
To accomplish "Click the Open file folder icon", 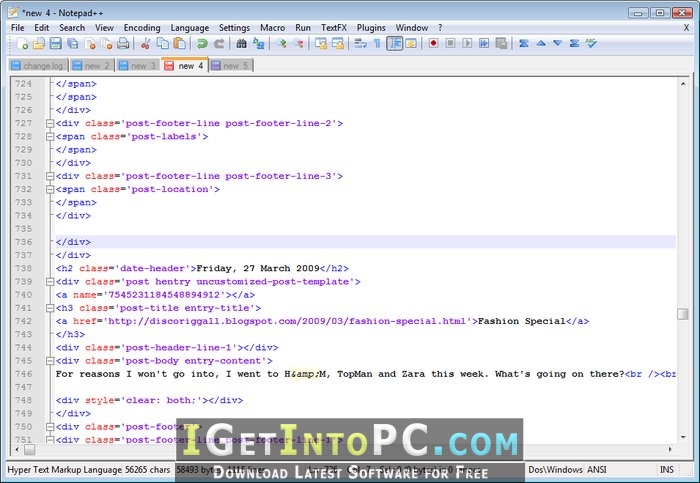I will point(38,43).
